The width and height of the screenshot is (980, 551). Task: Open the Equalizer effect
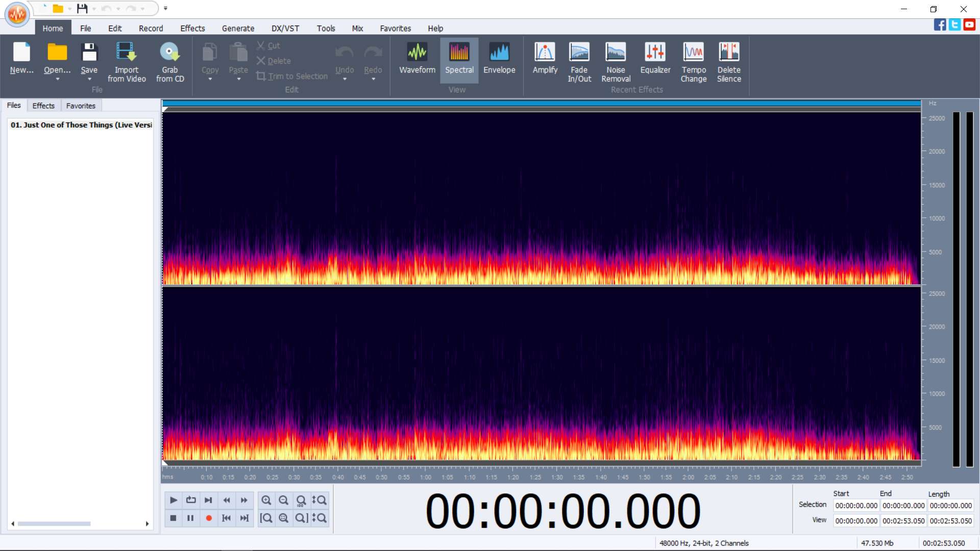(655, 59)
